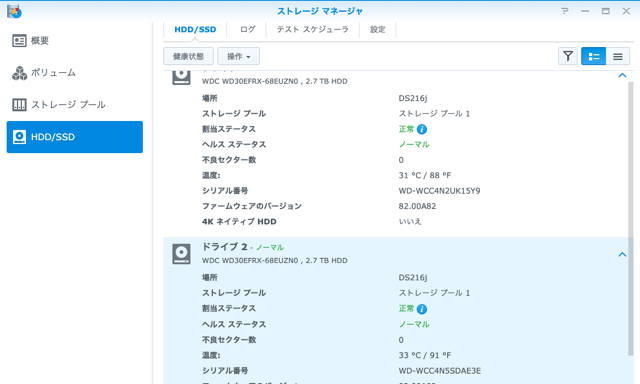Click the 健康状態 button
Viewport: 640px width, 384px height.
(x=188, y=56)
